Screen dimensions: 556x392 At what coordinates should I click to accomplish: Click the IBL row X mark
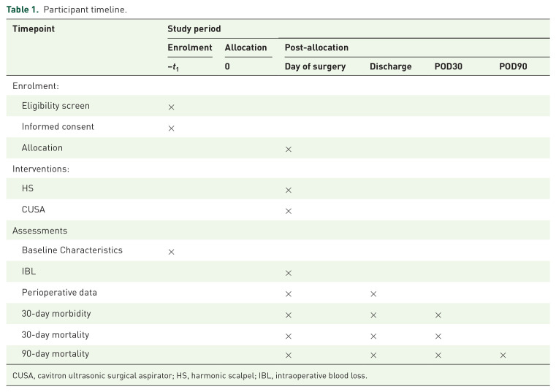click(x=289, y=273)
